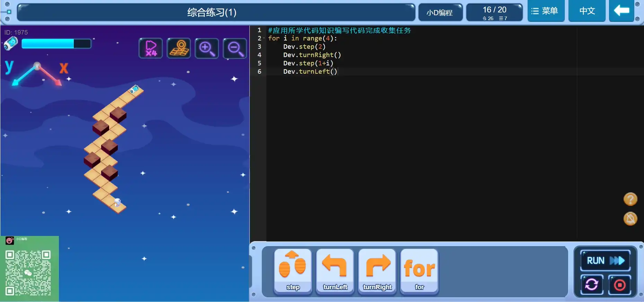Collapse the for loop on line 2
Image resolution: width=644 pixels, height=302 pixels.
264,38
